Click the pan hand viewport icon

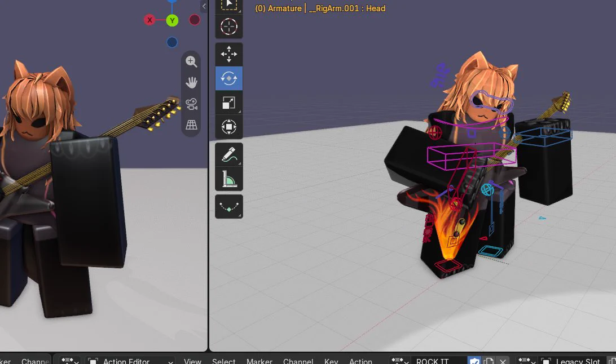pyautogui.click(x=191, y=83)
